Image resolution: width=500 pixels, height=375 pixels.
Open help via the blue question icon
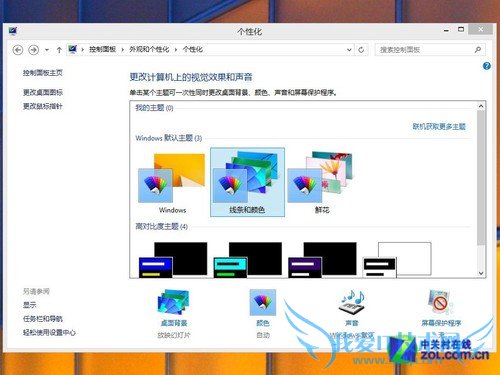click(x=487, y=66)
